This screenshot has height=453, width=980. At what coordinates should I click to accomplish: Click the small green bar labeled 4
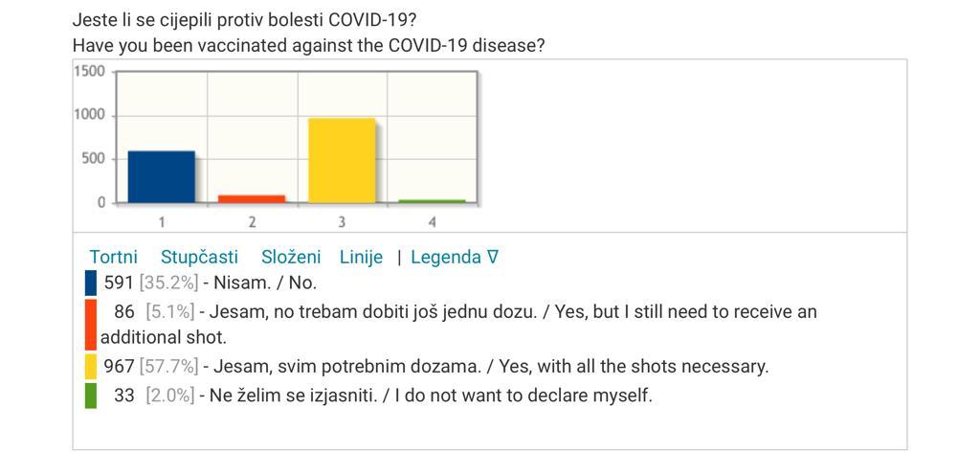(x=432, y=201)
